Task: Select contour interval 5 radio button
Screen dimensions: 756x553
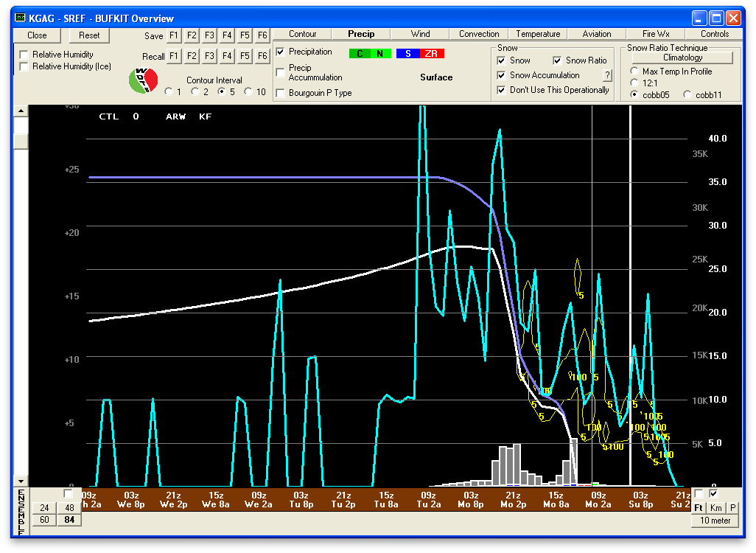Action: pyautogui.click(x=222, y=91)
